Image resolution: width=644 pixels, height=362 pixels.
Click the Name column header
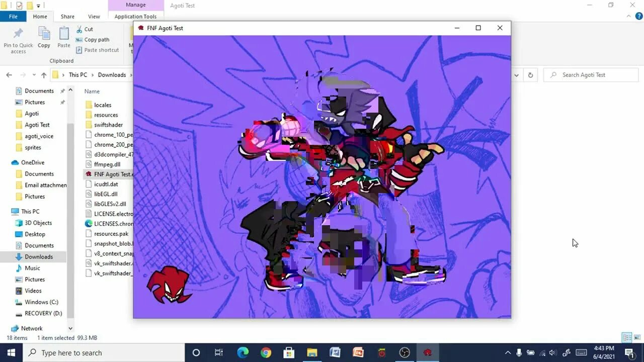point(92,92)
